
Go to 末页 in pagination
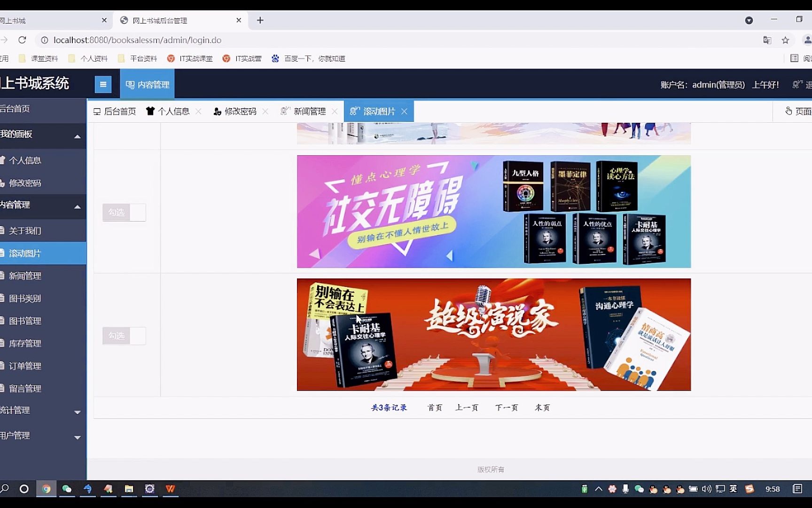click(x=542, y=408)
